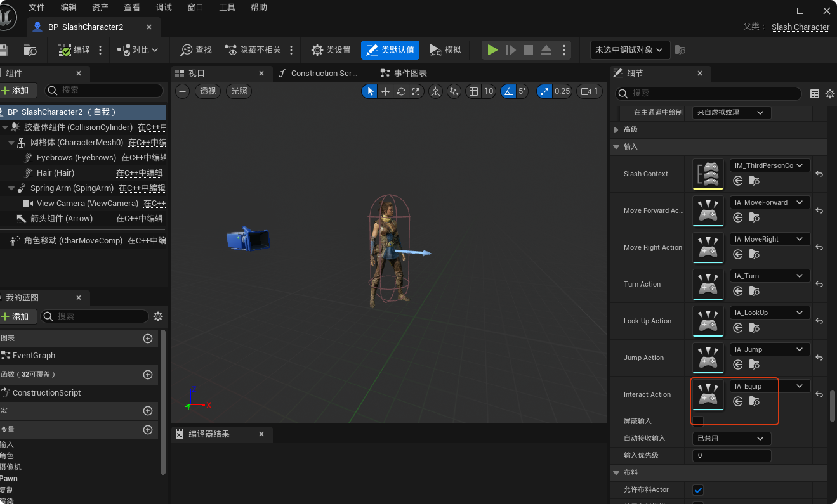Image resolution: width=837 pixels, height=504 pixels.
Task: Click the Simulation (模拟) button
Action: point(445,50)
